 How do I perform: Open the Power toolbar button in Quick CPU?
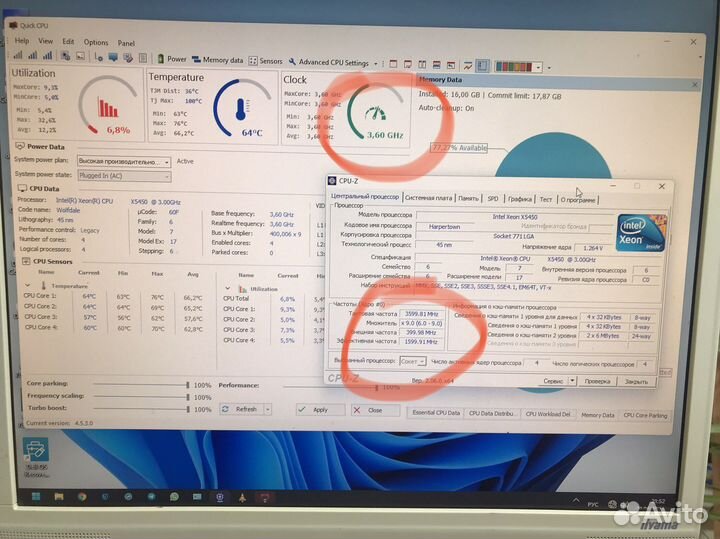tap(172, 59)
